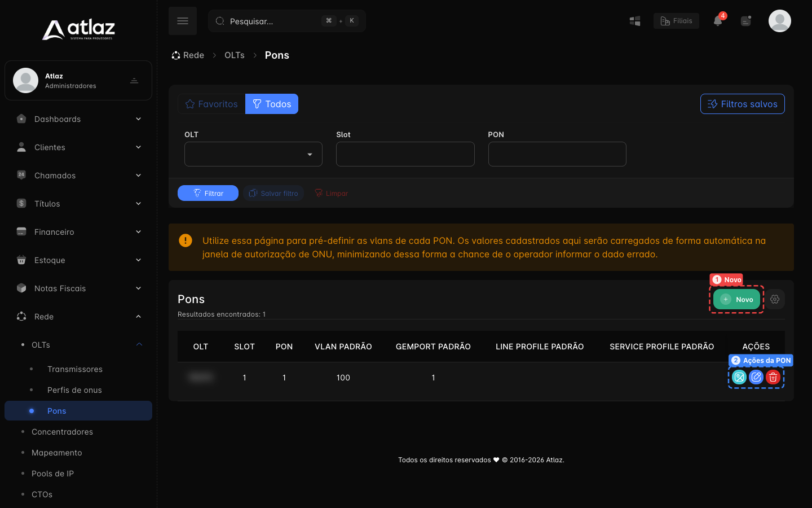Screen dimensions: 812x508
Task: Switch to the Favoritos tab
Action: 211,104
